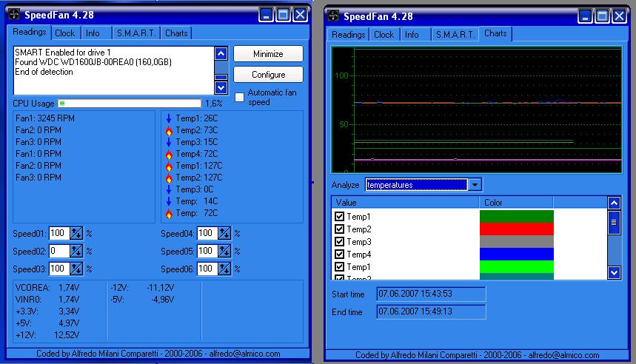
Task: Click the Start time field
Action: point(431,294)
